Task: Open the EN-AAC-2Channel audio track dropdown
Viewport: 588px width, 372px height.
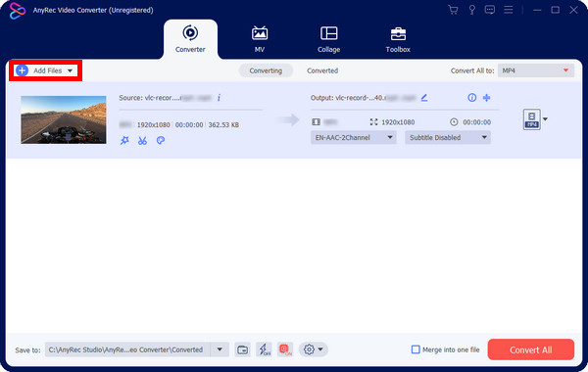Action: pyautogui.click(x=353, y=137)
